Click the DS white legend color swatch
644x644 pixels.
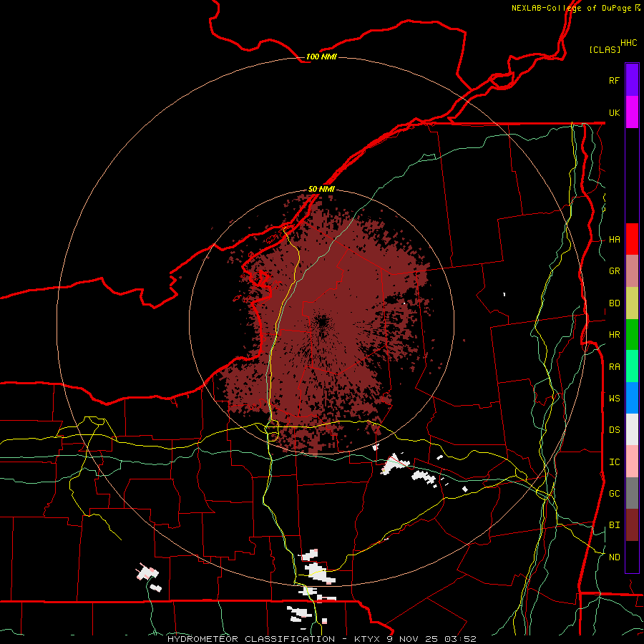(x=632, y=429)
